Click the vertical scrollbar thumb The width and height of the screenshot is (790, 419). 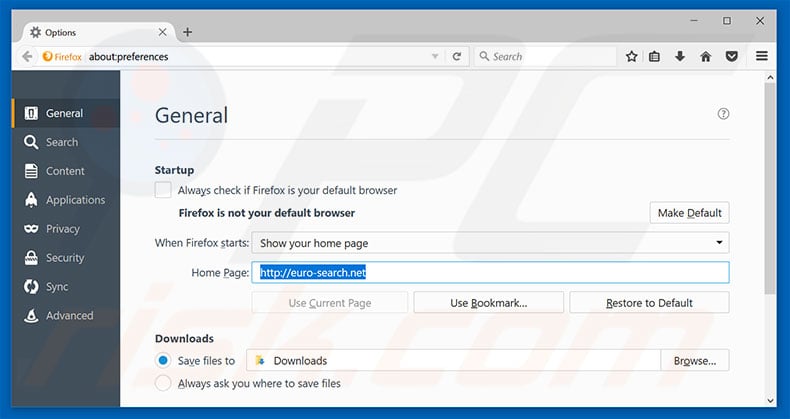click(770, 188)
